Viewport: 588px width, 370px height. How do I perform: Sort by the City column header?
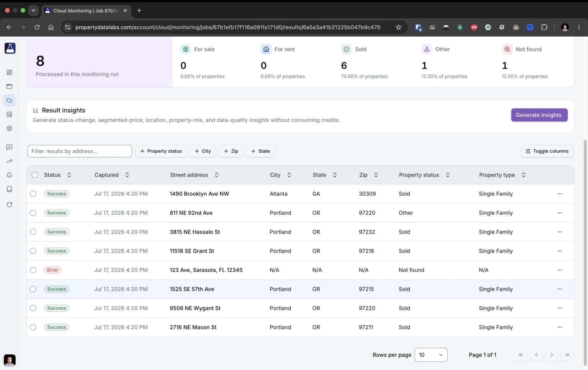(x=280, y=175)
